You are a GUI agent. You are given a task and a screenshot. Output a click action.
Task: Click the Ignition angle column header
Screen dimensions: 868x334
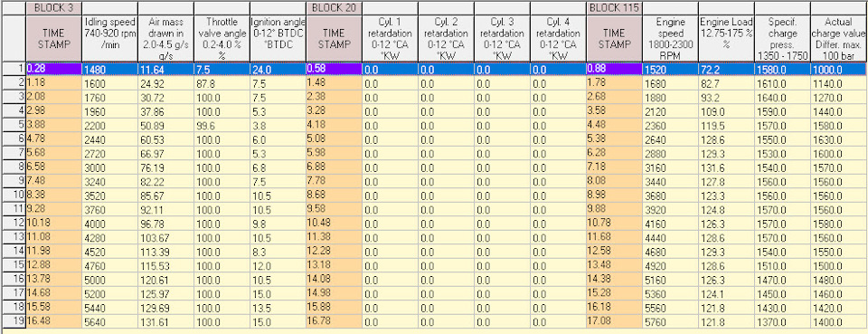pyautogui.click(x=278, y=38)
